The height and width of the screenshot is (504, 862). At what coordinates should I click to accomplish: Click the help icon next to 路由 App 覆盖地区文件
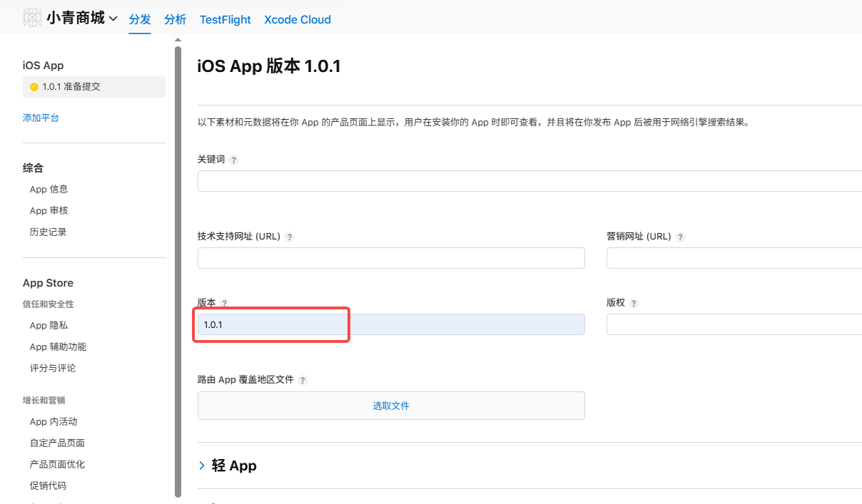click(x=303, y=381)
